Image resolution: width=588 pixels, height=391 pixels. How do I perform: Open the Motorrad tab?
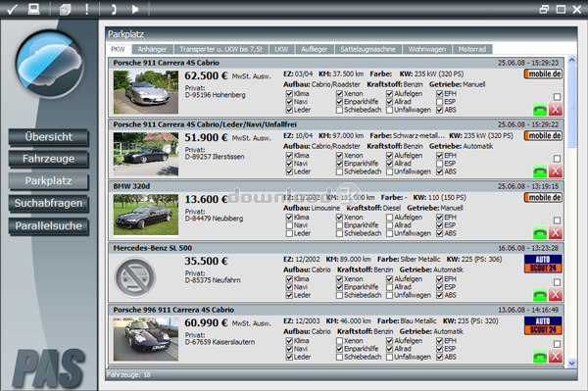pos(472,49)
